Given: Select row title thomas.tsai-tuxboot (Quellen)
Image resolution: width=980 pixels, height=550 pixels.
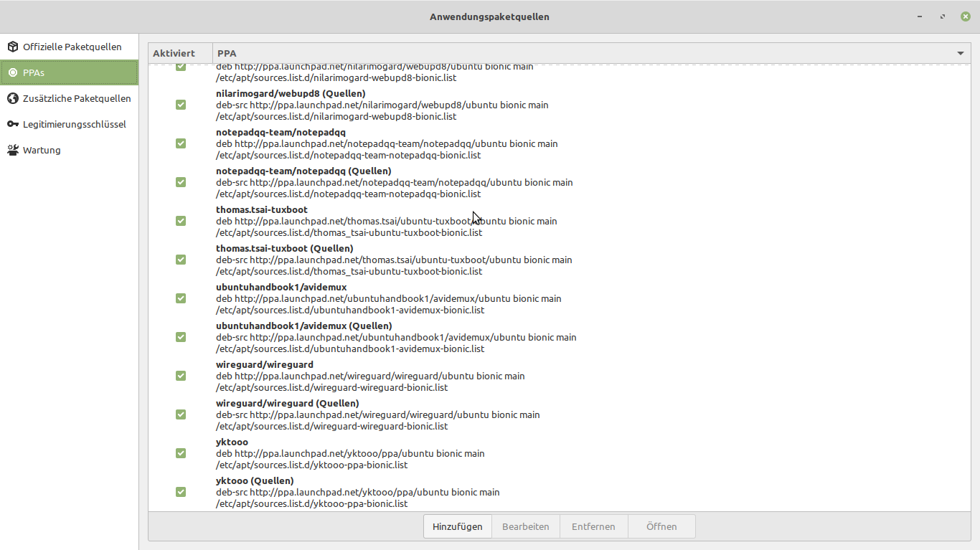Looking at the screenshot, I should point(285,248).
